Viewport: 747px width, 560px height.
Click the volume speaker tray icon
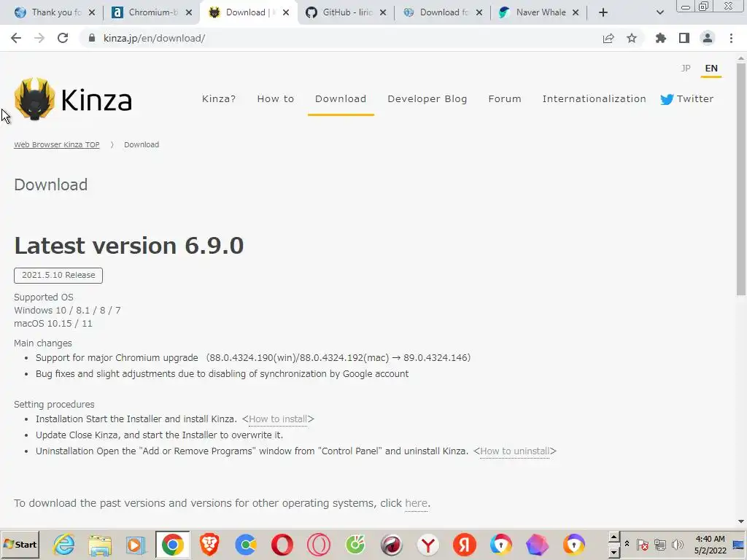pyautogui.click(x=677, y=544)
